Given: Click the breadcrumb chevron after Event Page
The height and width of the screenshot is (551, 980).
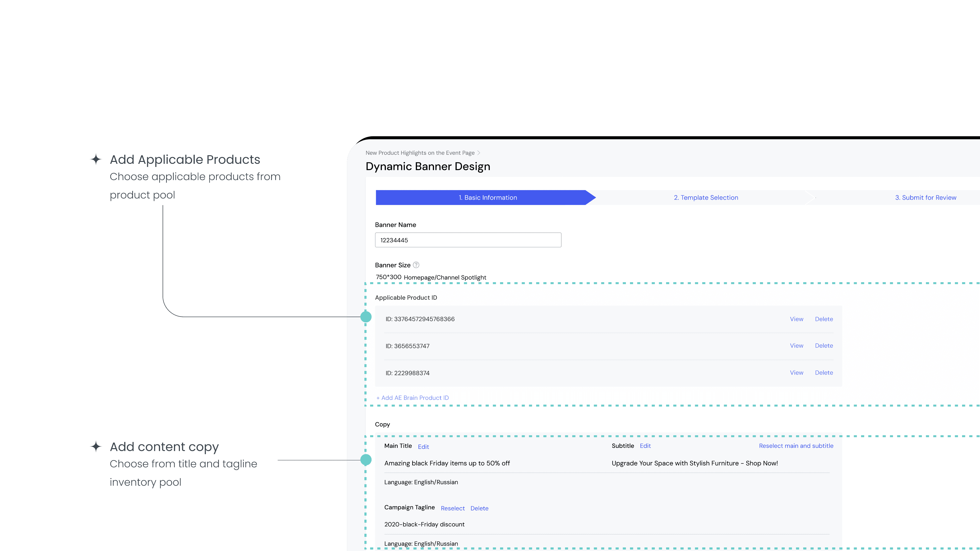Looking at the screenshot, I should (x=479, y=153).
